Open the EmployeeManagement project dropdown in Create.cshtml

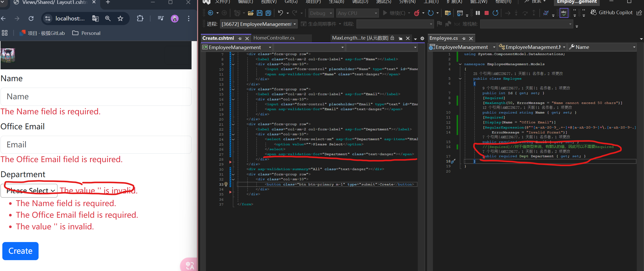[x=237, y=47]
